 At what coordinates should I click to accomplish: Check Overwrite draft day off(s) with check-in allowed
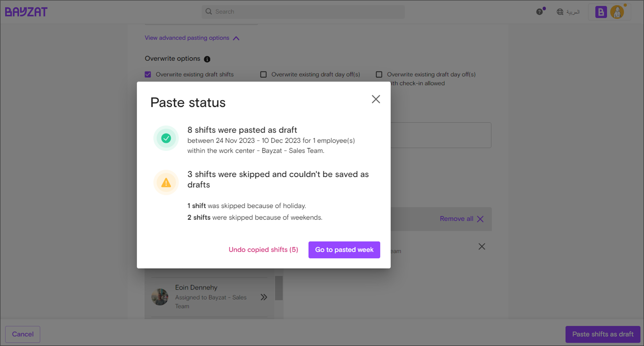click(x=379, y=74)
